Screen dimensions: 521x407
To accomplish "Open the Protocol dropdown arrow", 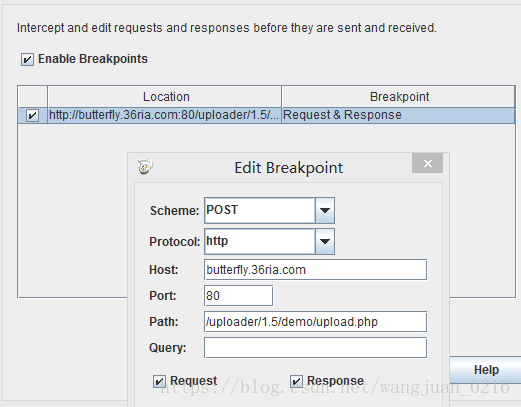I will coord(325,241).
